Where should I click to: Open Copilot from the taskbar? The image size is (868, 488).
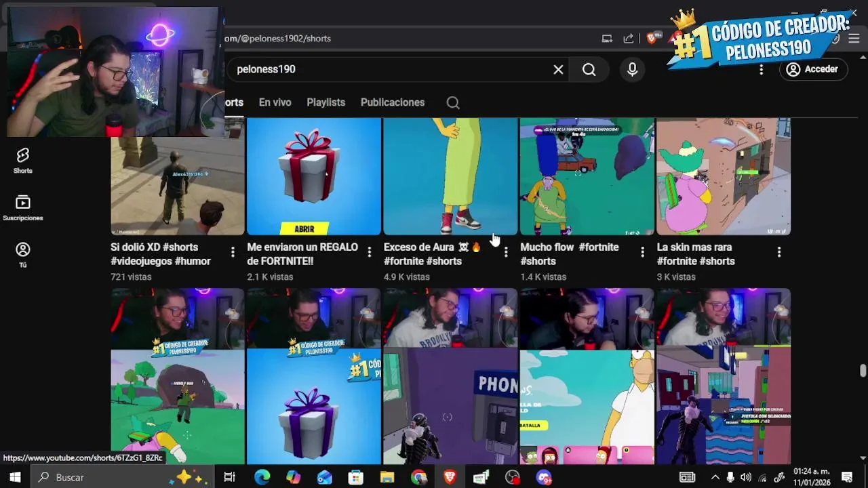coord(293,477)
